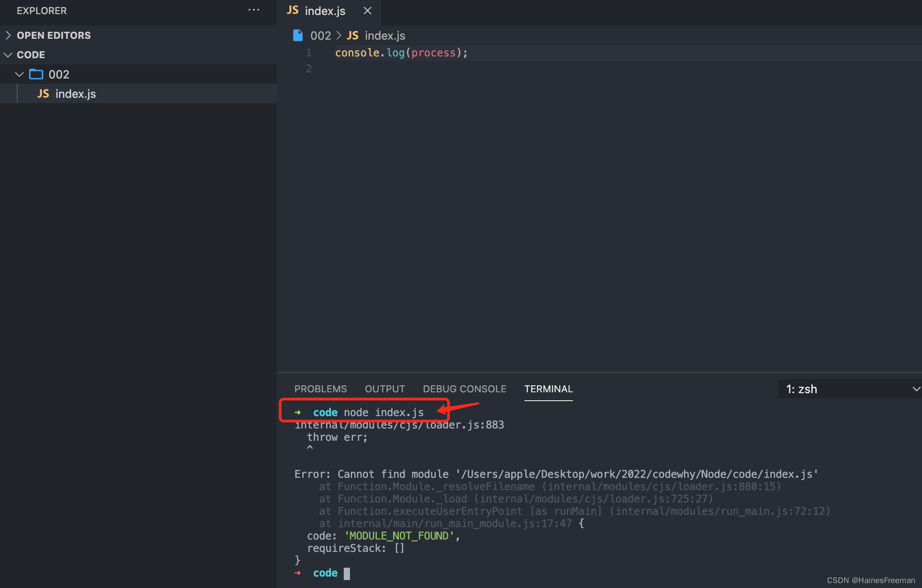This screenshot has height=588, width=922.
Task: Collapse the CODE section in Explorer
Action: tap(7, 54)
